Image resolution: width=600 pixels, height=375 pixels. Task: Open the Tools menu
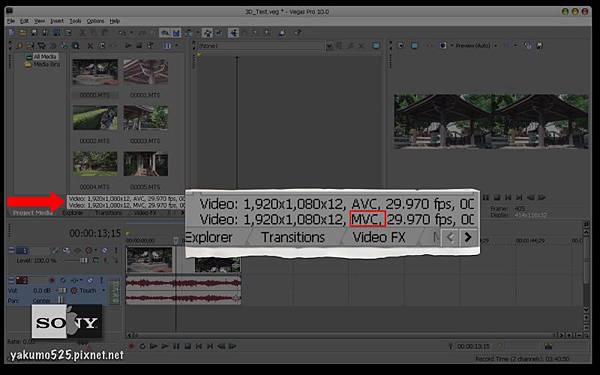[x=75, y=21]
